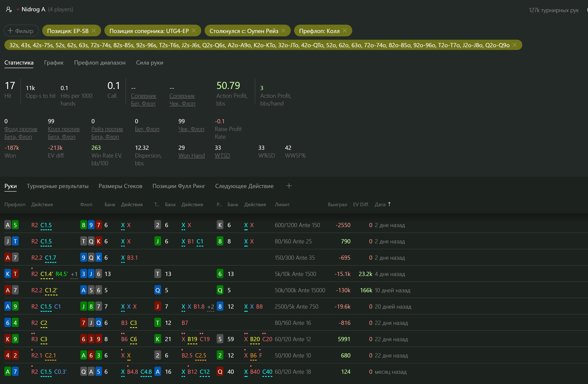
Task: Sort by the EV Diff. column header
Action: coord(361,205)
